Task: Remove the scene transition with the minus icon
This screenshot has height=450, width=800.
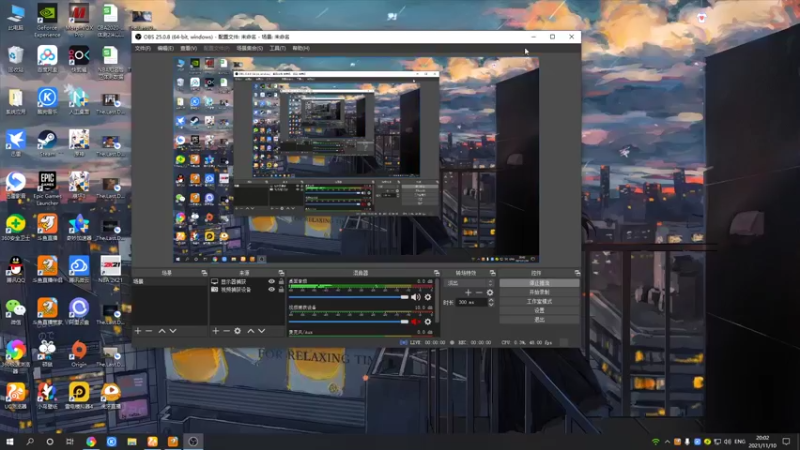Action: tap(479, 293)
